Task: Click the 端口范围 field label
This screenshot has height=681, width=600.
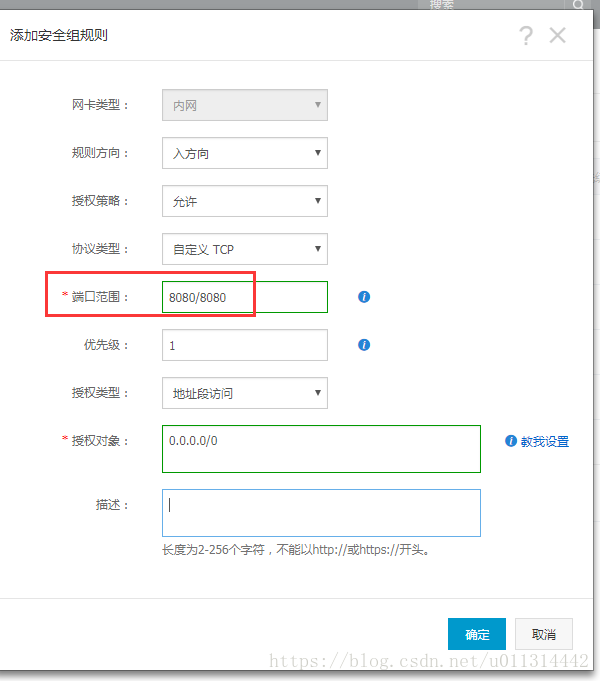Action: 100,297
